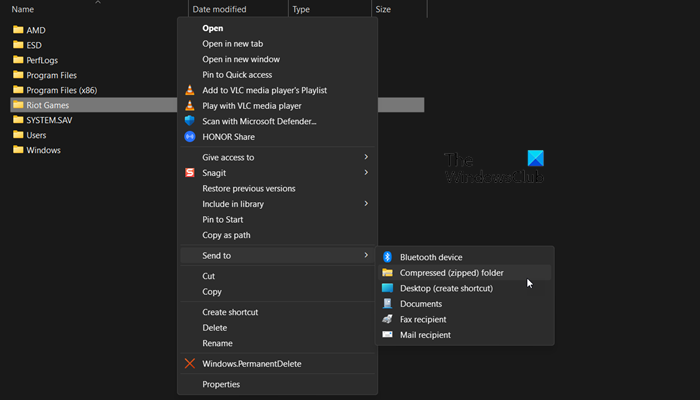The image size is (700, 400).
Task: Select the Windows folder
Action: click(43, 150)
